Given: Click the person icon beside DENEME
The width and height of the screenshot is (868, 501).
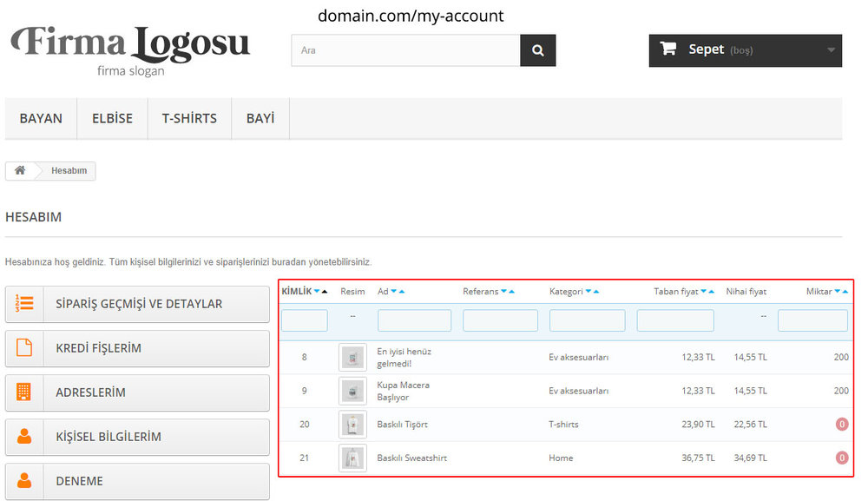Looking at the screenshot, I should coord(24,480).
